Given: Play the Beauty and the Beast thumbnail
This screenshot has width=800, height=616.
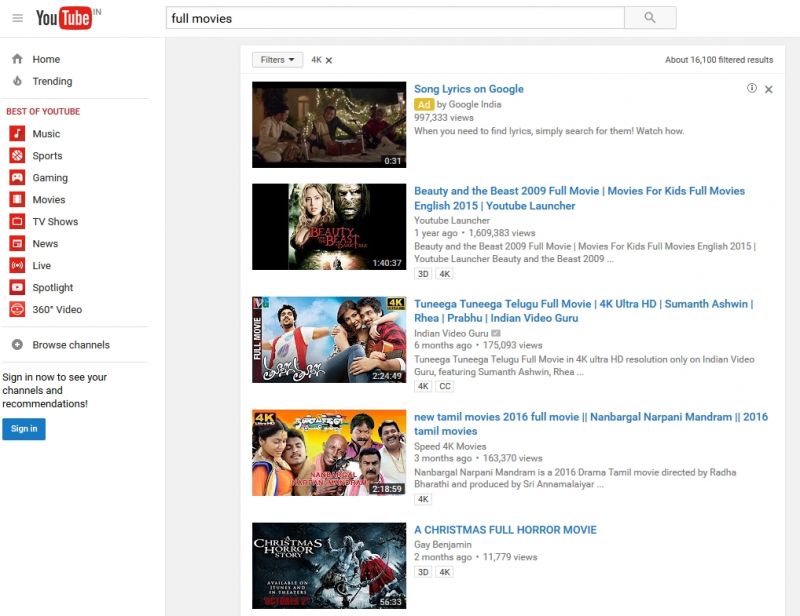Looking at the screenshot, I should click(x=329, y=227).
